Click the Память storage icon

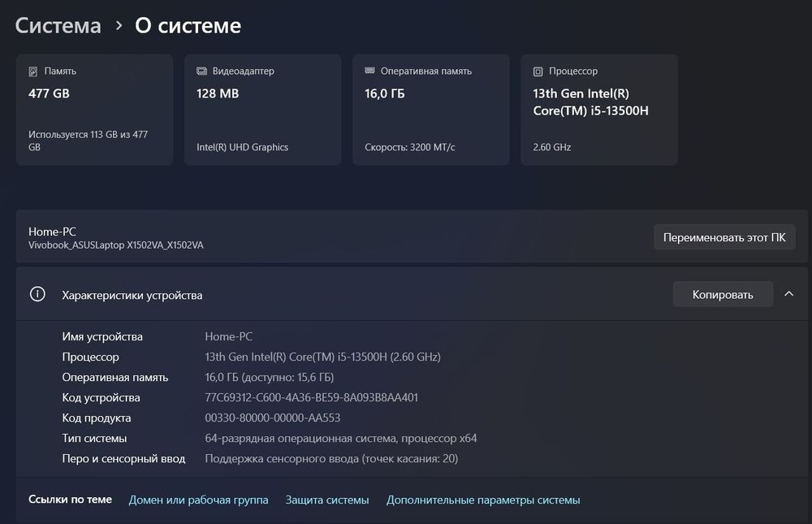pos(33,71)
